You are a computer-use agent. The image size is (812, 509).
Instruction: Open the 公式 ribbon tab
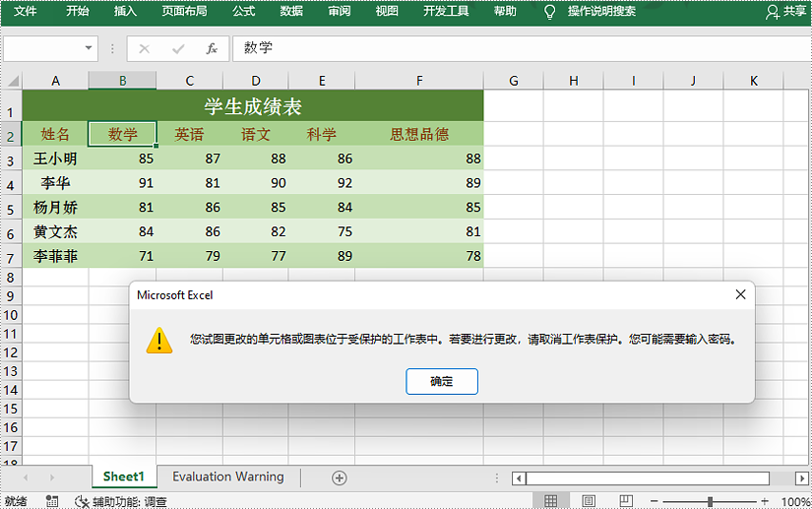tap(244, 12)
